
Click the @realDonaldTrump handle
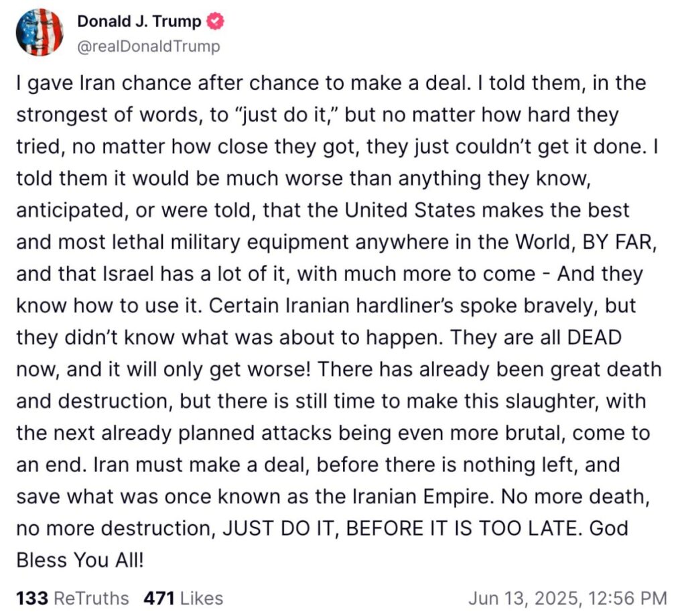coord(149,46)
